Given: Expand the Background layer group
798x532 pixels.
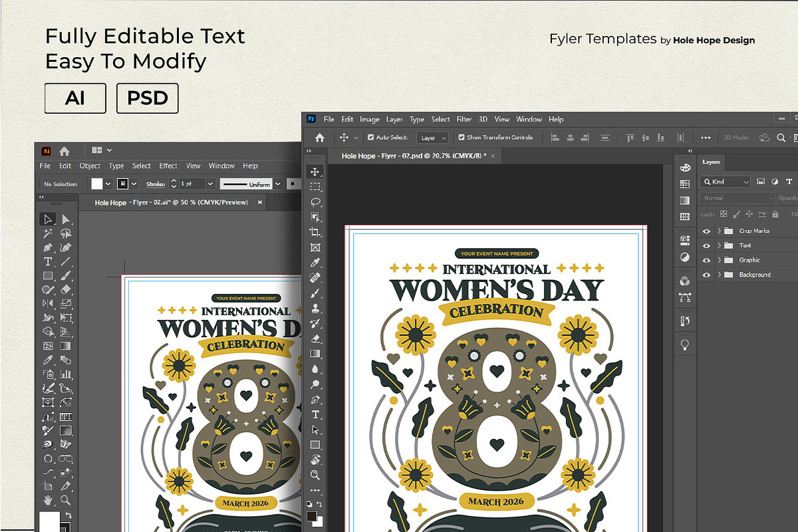Looking at the screenshot, I should click(719, 275).
